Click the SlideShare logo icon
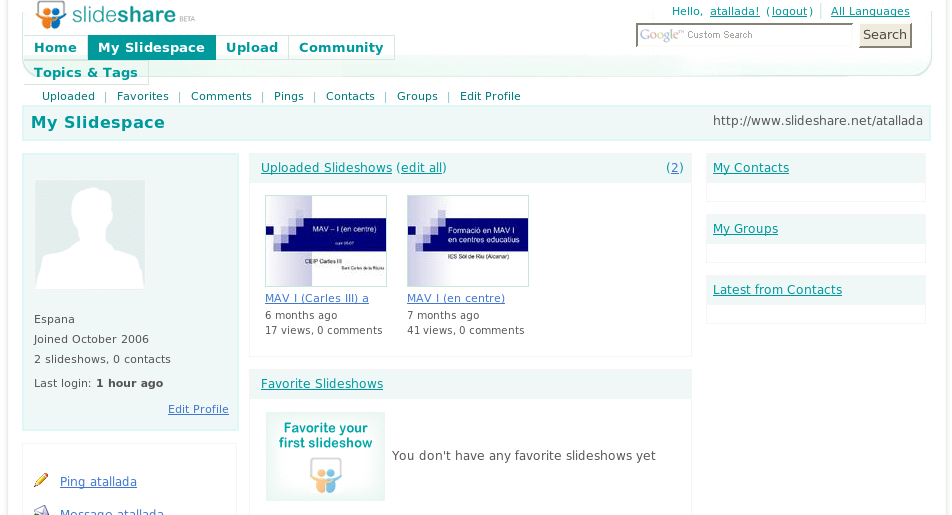 pos(50,15)
